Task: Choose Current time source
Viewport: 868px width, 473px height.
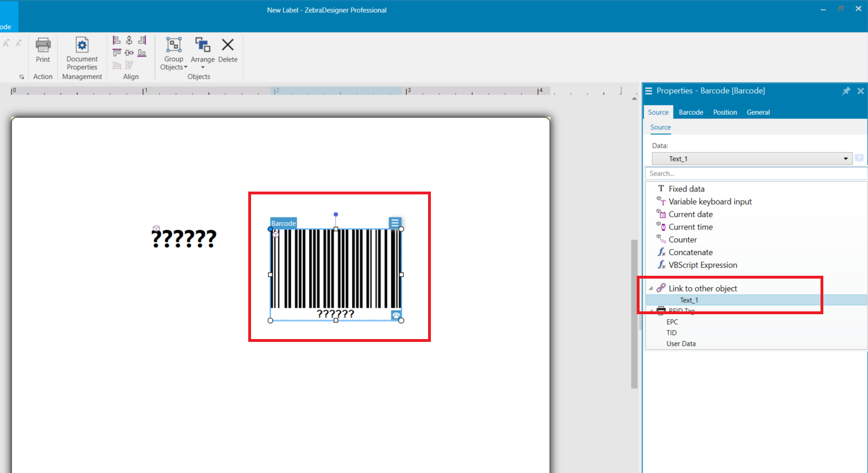Action: tap(690, 227)
